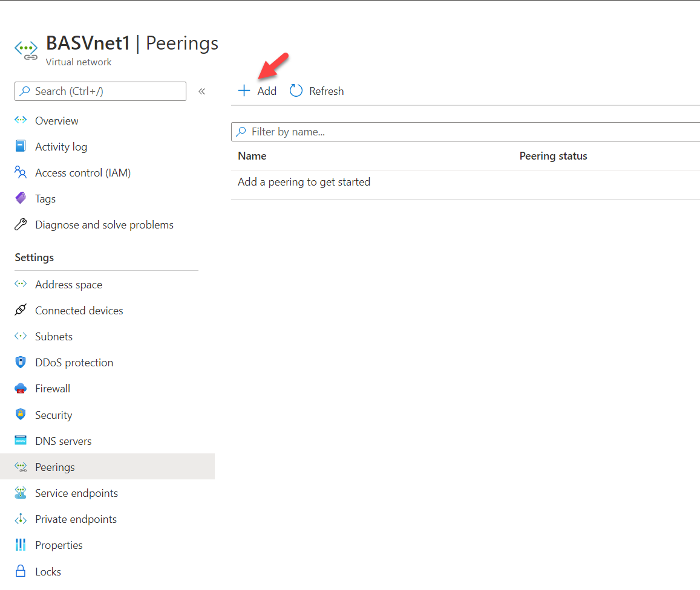
Task: Click the Address space icon
Action: pyautogui.click(x=21, y=284)
